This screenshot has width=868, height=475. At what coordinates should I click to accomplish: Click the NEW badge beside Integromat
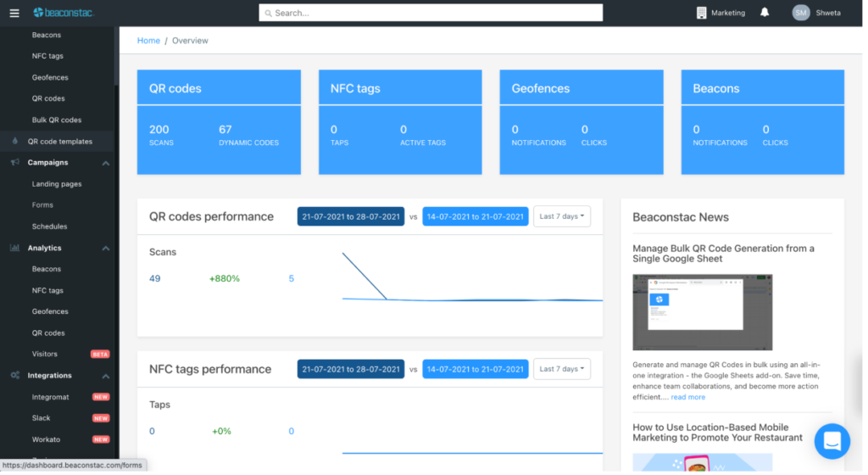(101, 398)
